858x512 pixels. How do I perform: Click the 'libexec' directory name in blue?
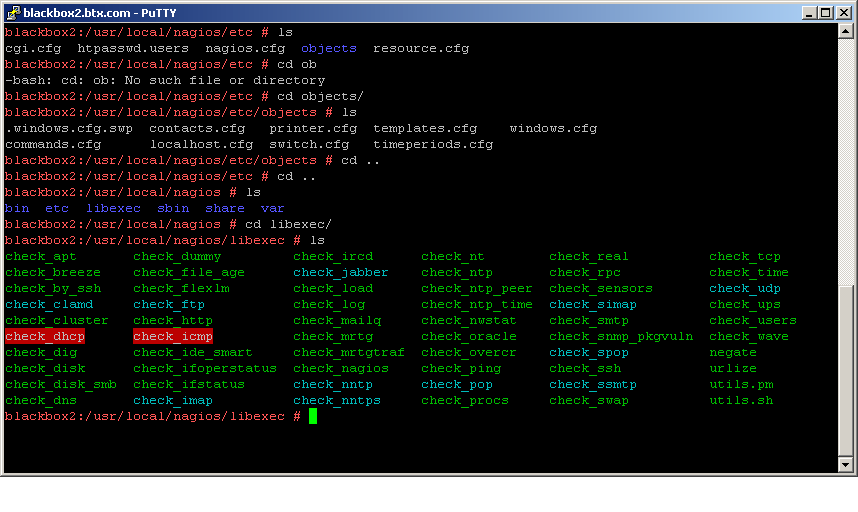(113, 208)
